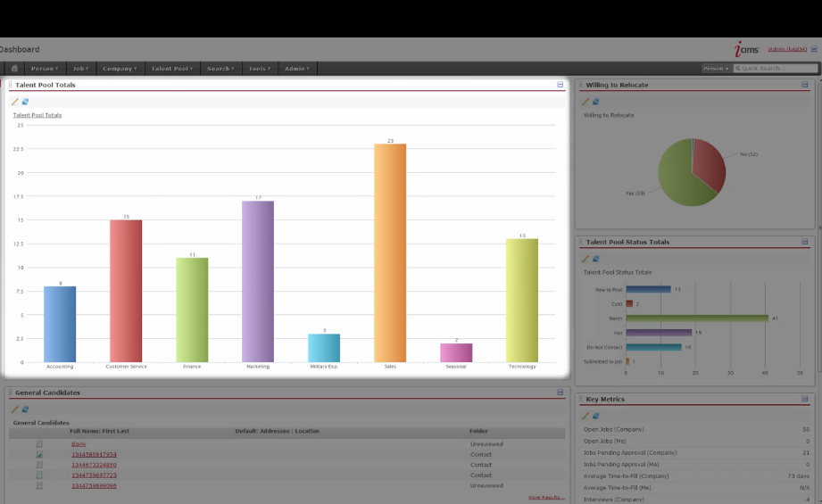Screen dimensions: 822x504
Task: Open the Company menu
Action: click(x=120, y=69)
